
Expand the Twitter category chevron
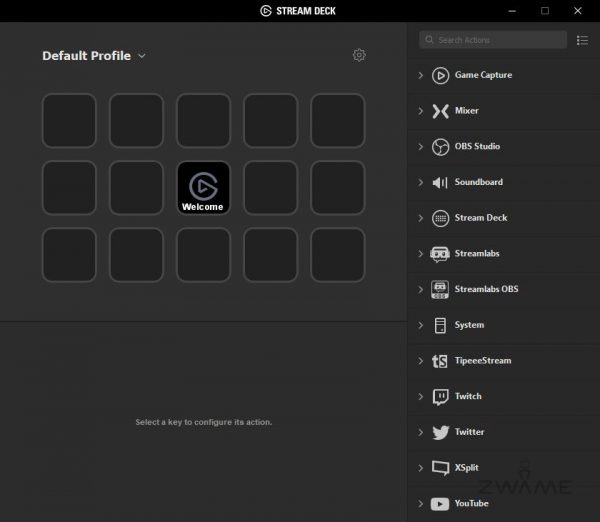(x=421, y=432)
